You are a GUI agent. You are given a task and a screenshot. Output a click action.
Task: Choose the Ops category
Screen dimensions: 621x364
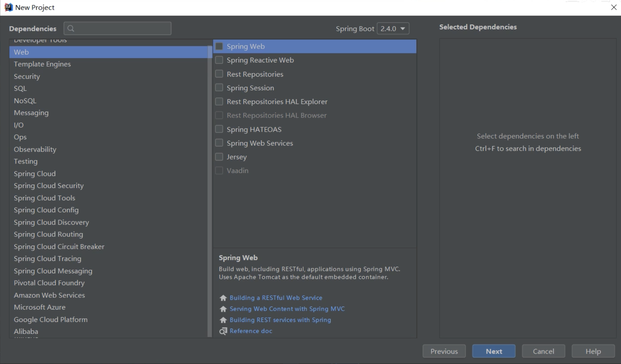coord(109,137)
